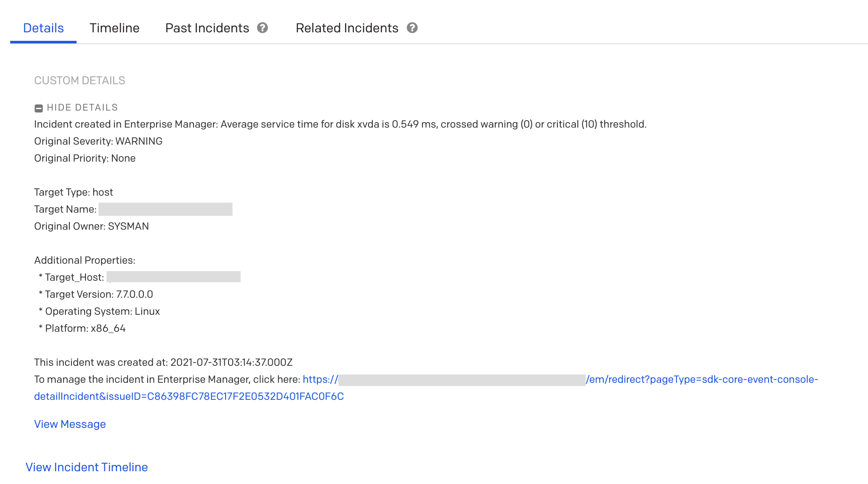Click the CUSTOM DETAILS heading

coord(80,80)
